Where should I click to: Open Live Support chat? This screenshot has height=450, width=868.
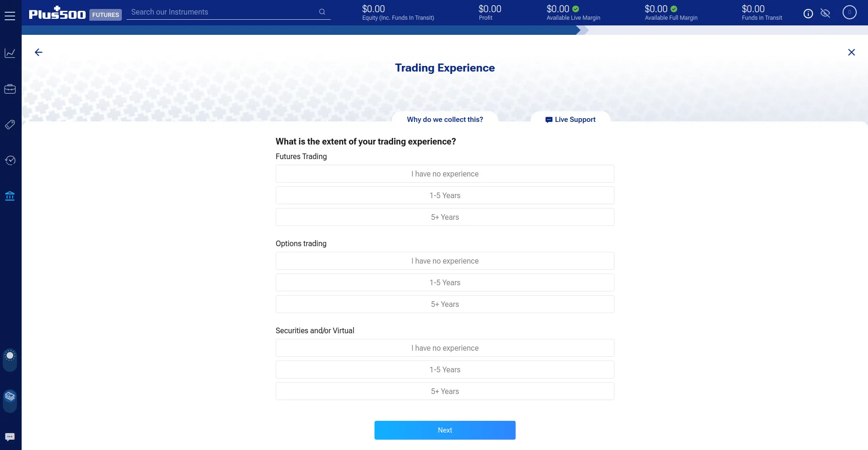click(570, 120)
